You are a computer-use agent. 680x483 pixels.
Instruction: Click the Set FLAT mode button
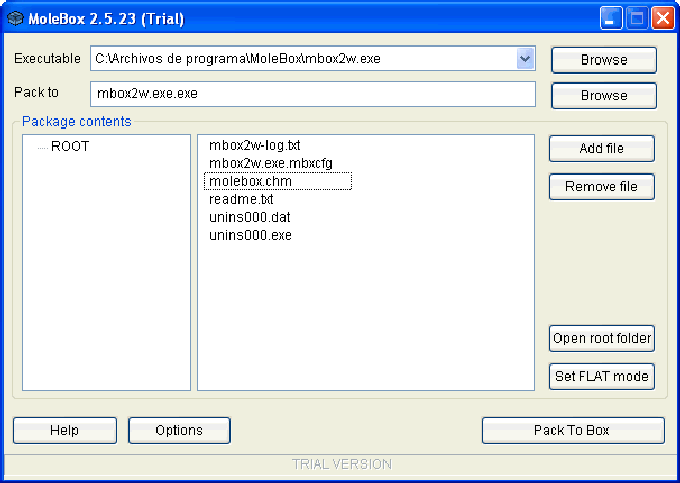(602, 376)
